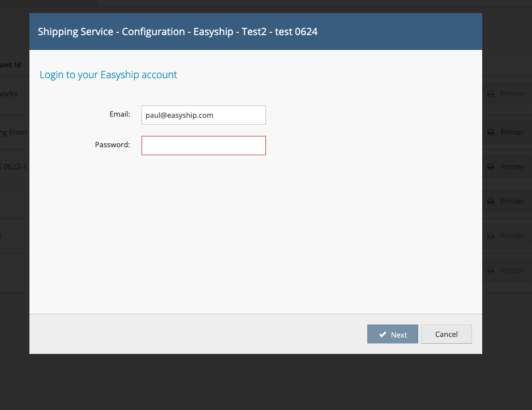Click the Next button

pyautogui.click(x=393, y=334)
